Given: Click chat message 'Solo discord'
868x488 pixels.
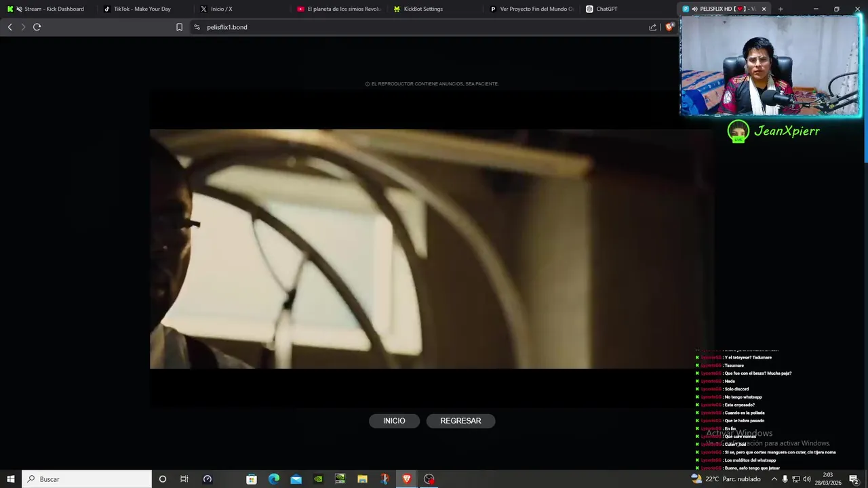Looking at the screenshot, I should [x=736, y=389].
